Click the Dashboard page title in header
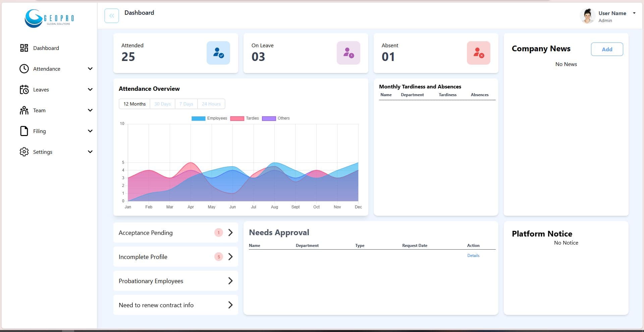The image size is (644, 332). pyautogui.click(x=139, y=13)
